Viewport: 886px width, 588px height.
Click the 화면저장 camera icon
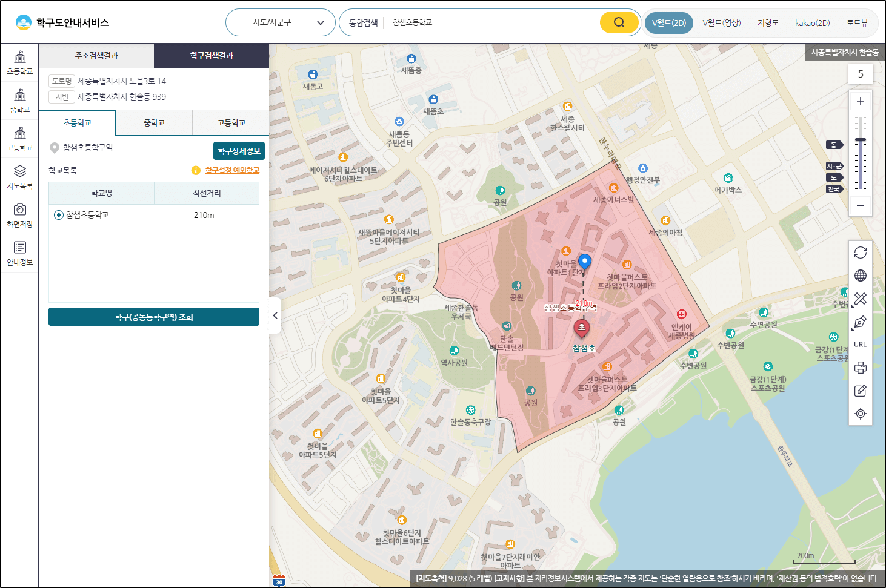(20, 216)
